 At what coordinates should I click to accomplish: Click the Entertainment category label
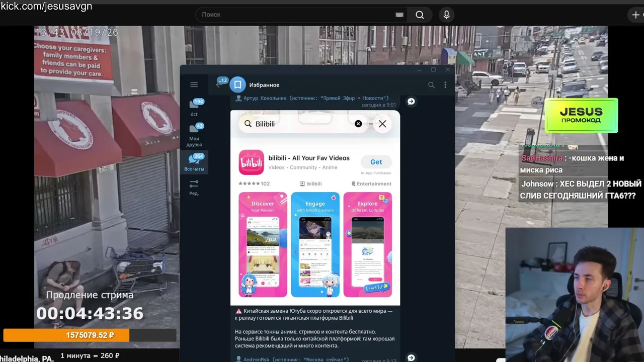[x=371, y=184]
